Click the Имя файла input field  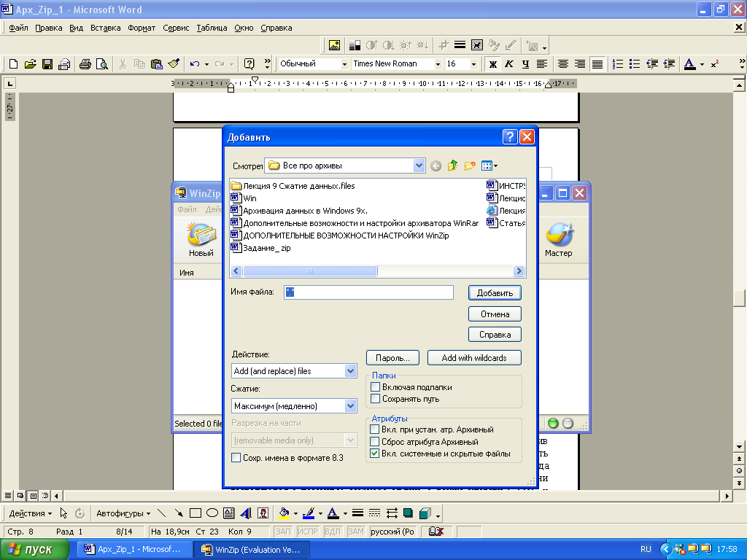tap(368, 292)
